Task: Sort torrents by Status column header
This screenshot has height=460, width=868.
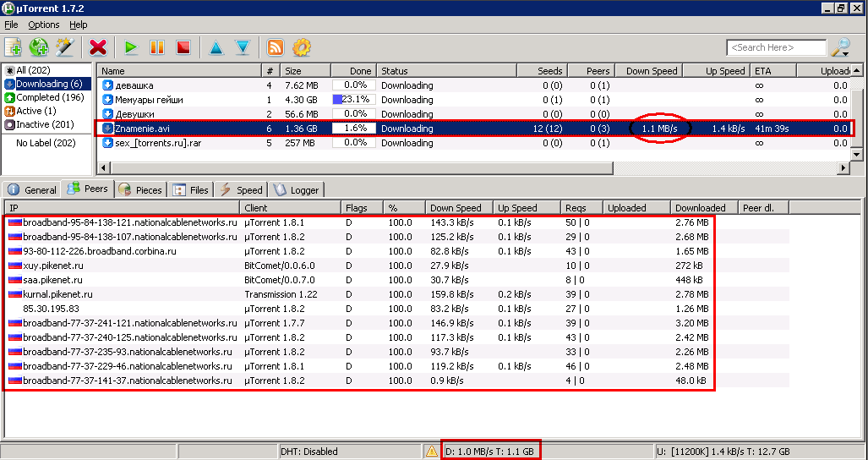Action: click(x=447, y=71)
